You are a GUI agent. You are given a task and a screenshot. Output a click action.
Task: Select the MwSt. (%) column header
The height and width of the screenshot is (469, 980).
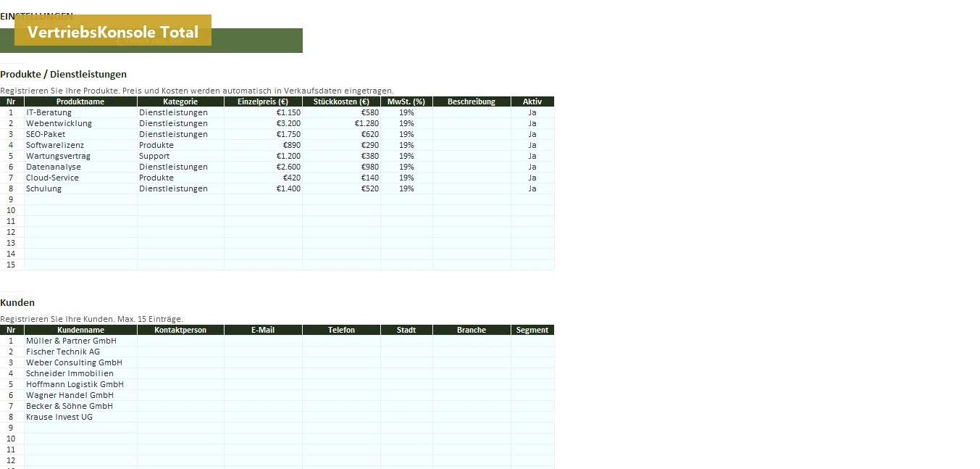coord(406,101)
